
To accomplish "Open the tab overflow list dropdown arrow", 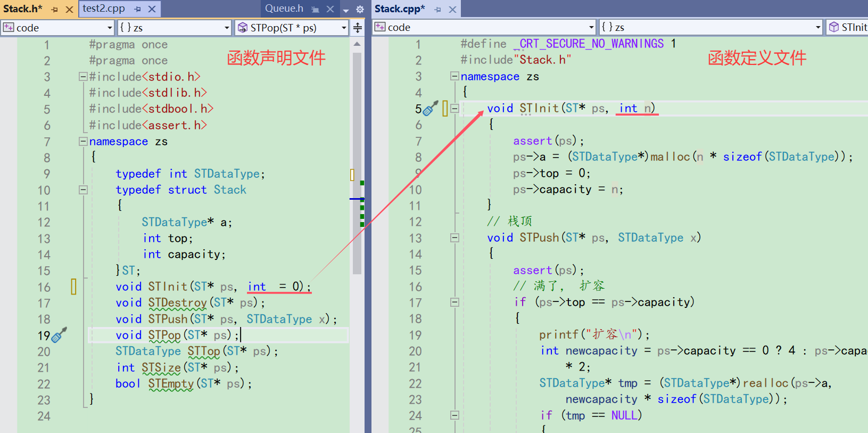I will tap(346, 10).
